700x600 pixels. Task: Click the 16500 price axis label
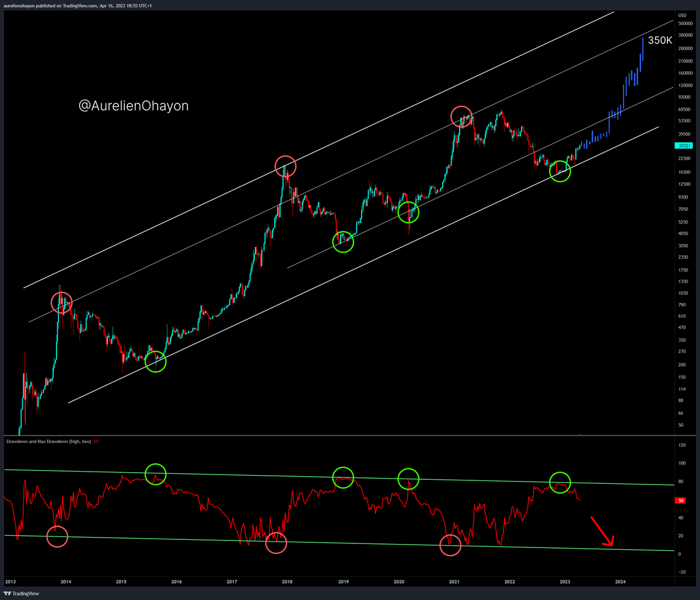(684, 172)
